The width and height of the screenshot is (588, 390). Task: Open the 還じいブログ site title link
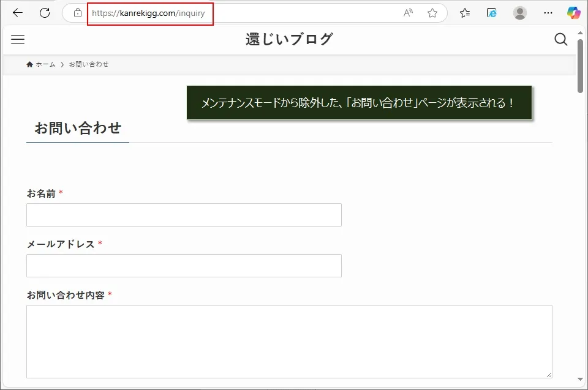[x=289, y=39]
